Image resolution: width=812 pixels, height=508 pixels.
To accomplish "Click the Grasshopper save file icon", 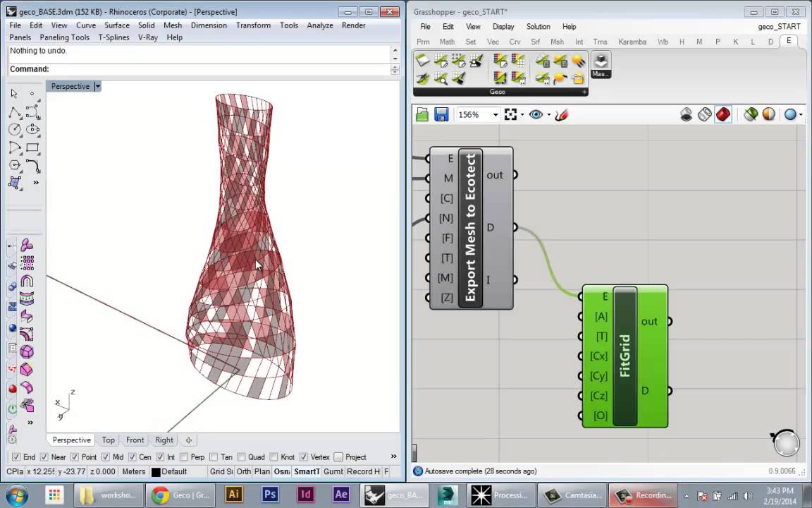I will tap(441, 115).
